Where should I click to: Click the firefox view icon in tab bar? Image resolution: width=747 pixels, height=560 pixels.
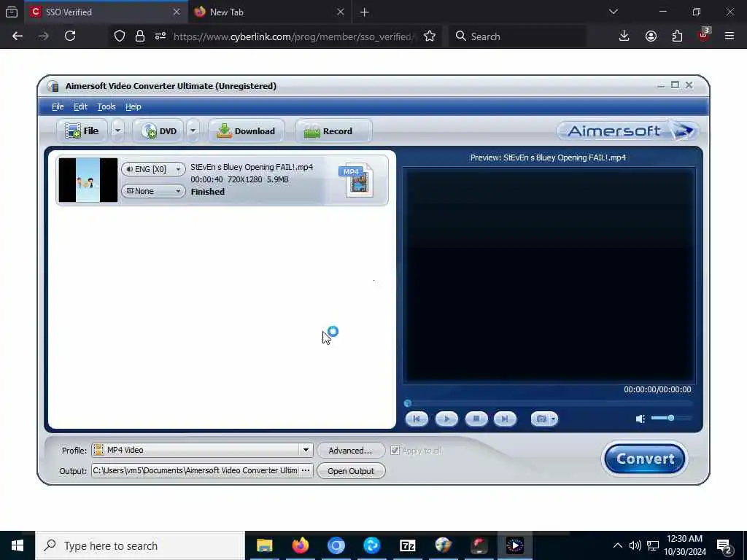point(12,12)
